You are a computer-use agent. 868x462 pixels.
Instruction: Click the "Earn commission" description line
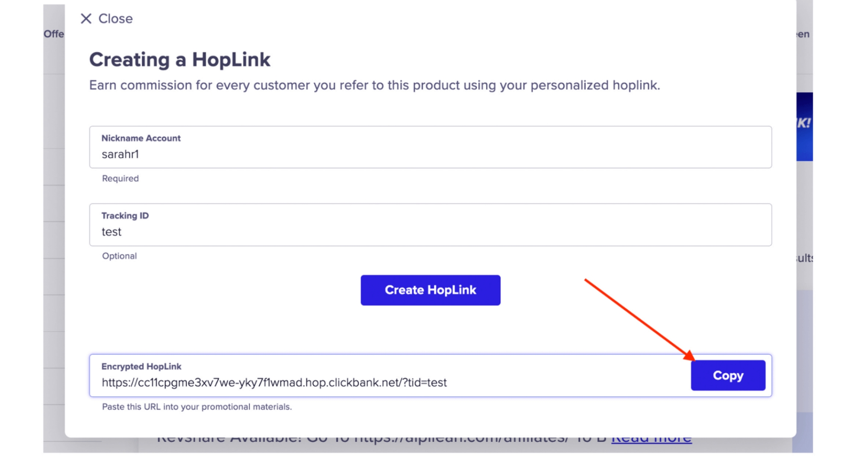click(374, 85)
